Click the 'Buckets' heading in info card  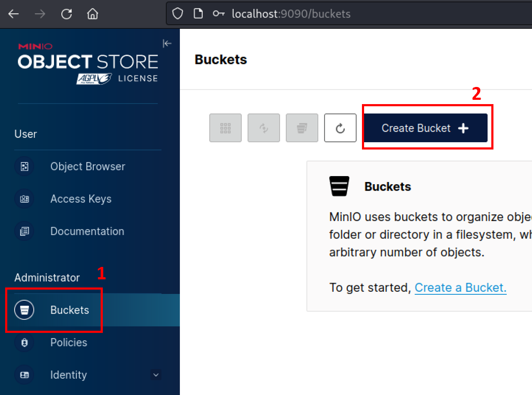click(x=388, y=187)
